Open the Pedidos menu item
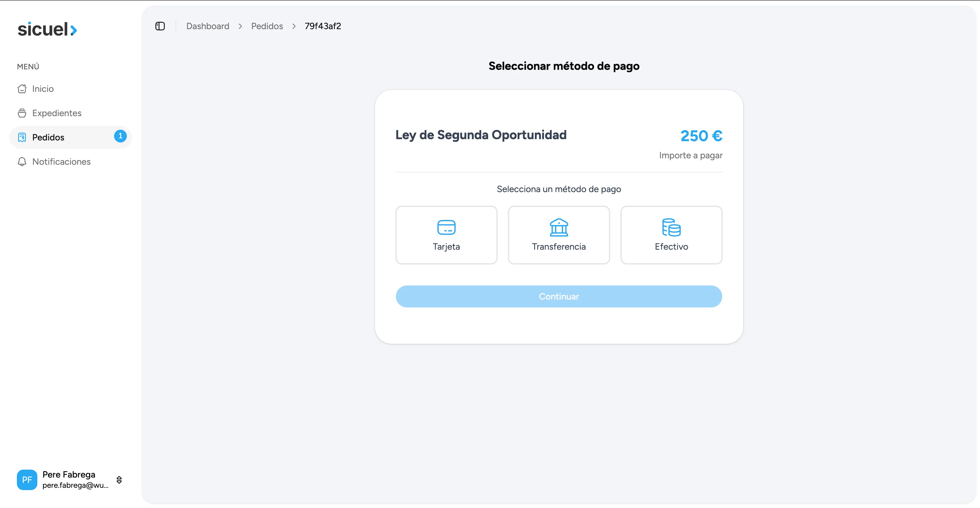This screenshot has height=508, width=980. (70, 137)
